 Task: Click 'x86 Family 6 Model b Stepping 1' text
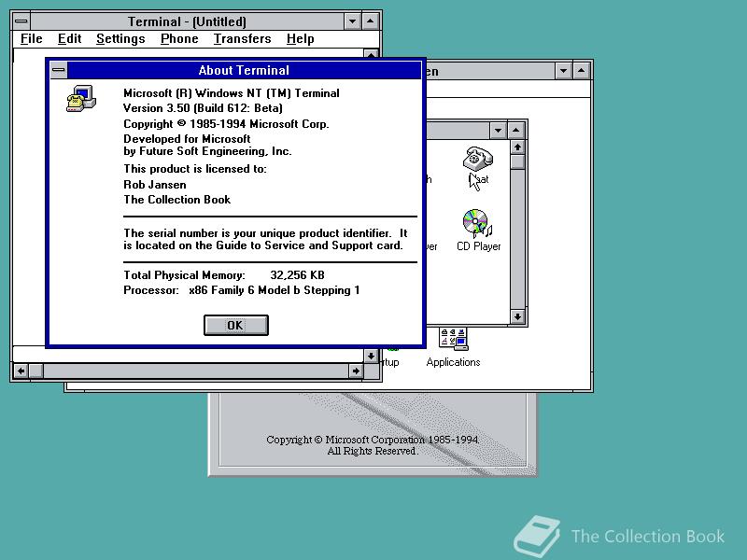275,290
